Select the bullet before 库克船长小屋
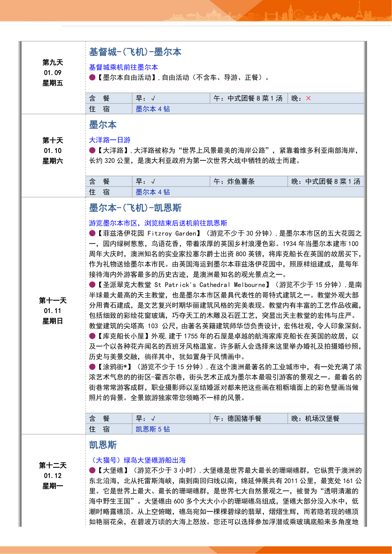392x554 pixels. tap(92, 336)
